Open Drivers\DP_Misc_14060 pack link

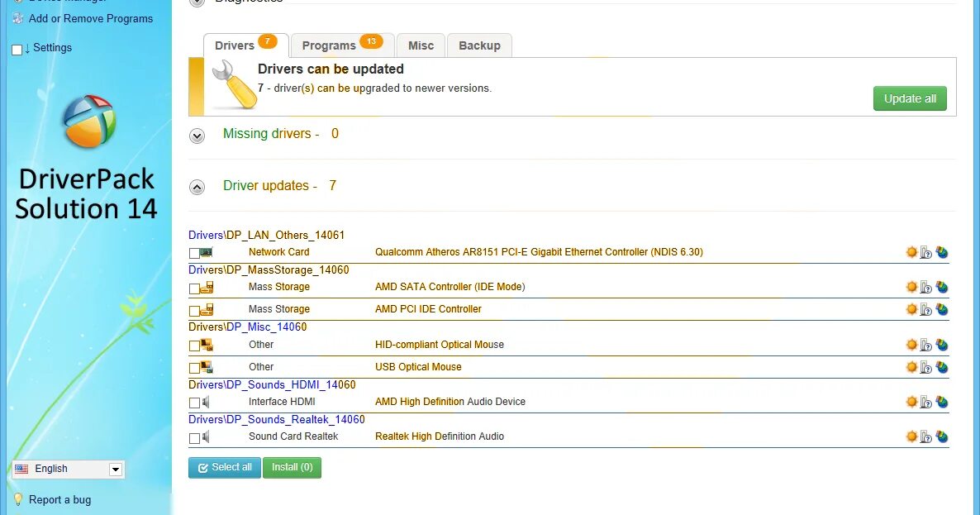pos(248,327)
